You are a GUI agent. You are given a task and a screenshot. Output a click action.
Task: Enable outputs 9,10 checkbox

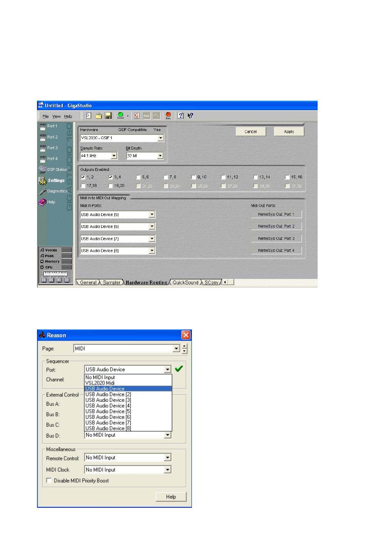[194, 177]
